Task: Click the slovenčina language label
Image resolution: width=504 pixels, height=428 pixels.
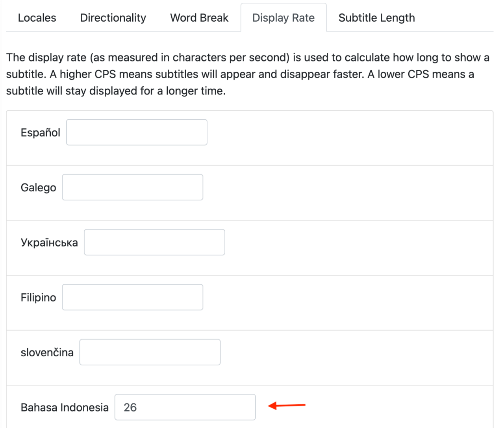Action: pyautogui.click(x=47, y=352)
